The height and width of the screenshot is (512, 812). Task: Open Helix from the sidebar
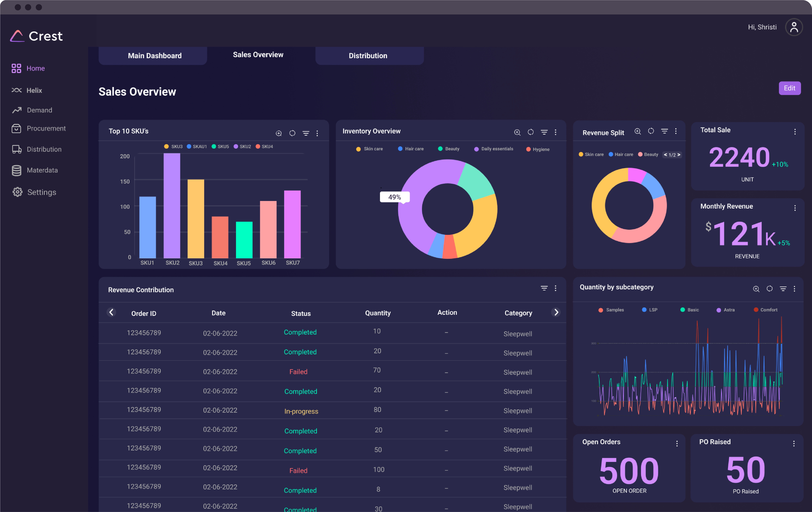click(x=34, y=90)
